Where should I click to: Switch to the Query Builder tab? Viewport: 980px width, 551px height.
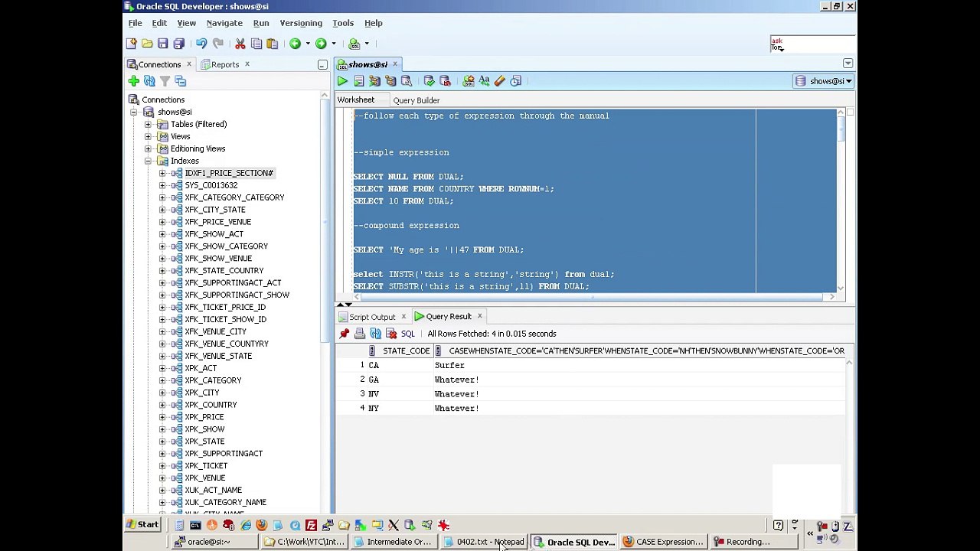[x=416, y=100]
